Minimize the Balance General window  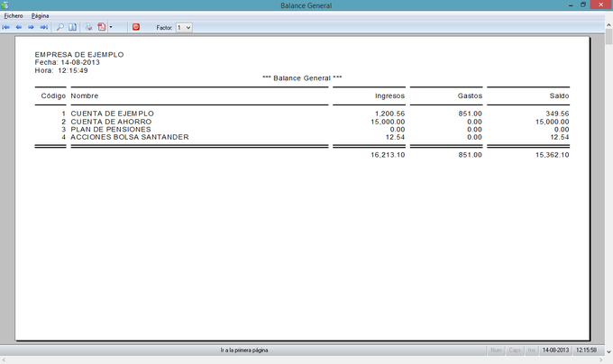(571, 5)
